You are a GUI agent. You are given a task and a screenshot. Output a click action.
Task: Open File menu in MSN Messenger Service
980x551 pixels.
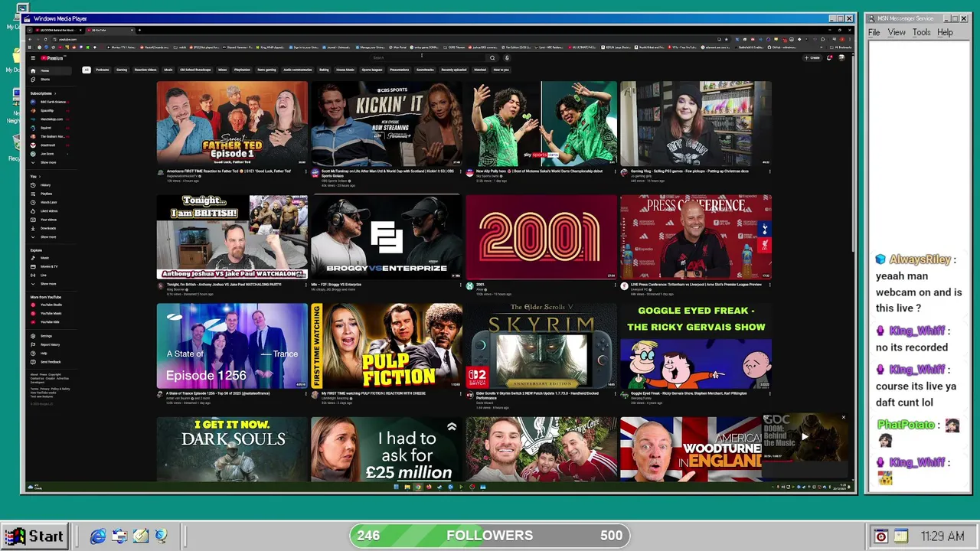click(x=874, y=32)
